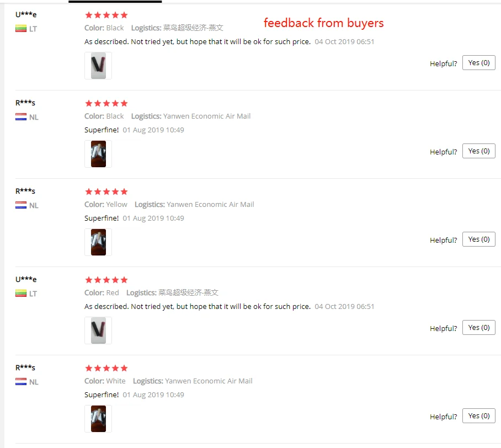Image resolution: width=501 pixels, height=448 pixels.
Task: Open photo thumbnail in second Black review
Action: (98, 154)
